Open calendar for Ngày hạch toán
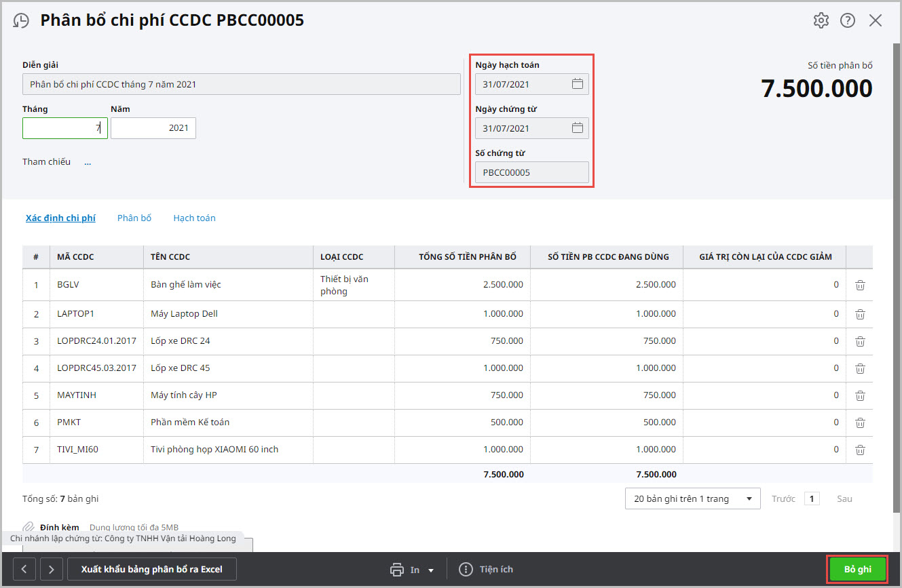Viewport: 902px width, 588px height. point(578,84)
